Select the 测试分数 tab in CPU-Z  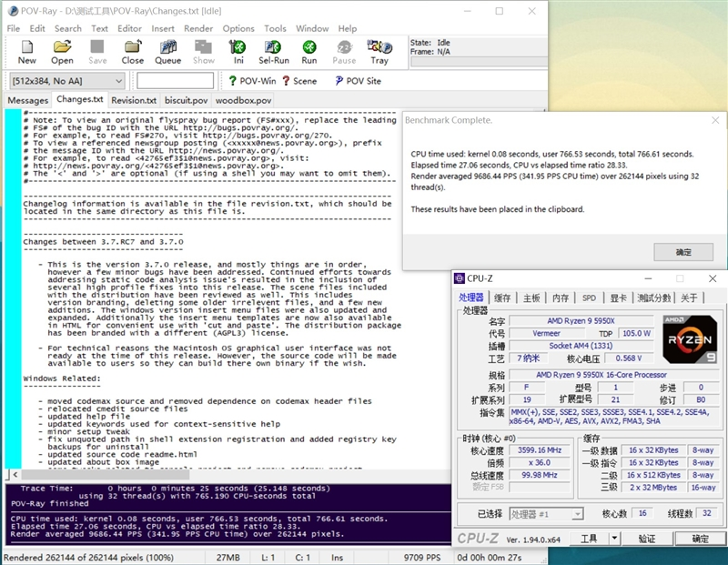tap(654, 298)
